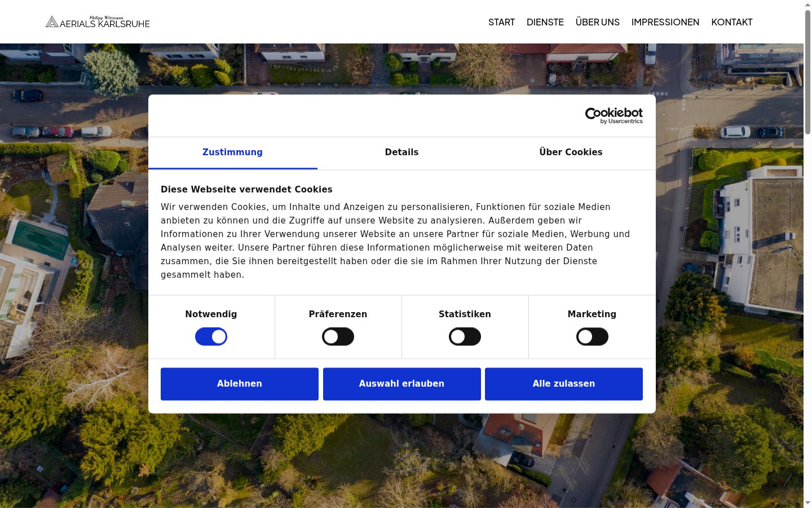Open the Details tab
Screen dimensions: 812x508
pos(401,152)
